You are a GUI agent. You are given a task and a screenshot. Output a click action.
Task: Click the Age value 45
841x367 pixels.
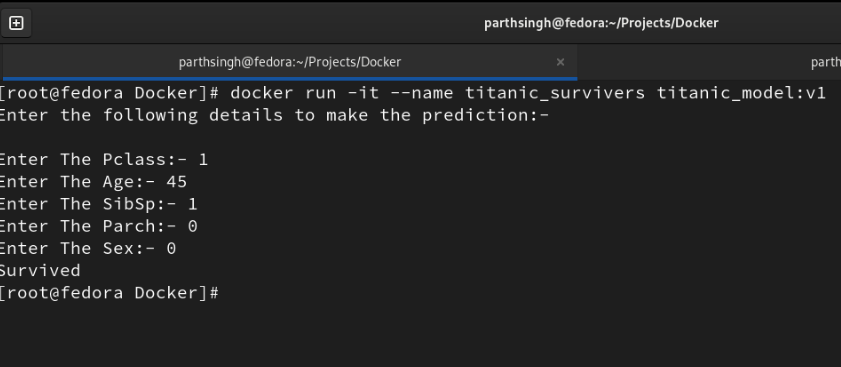pyautogui.click(x=176, y=182)
